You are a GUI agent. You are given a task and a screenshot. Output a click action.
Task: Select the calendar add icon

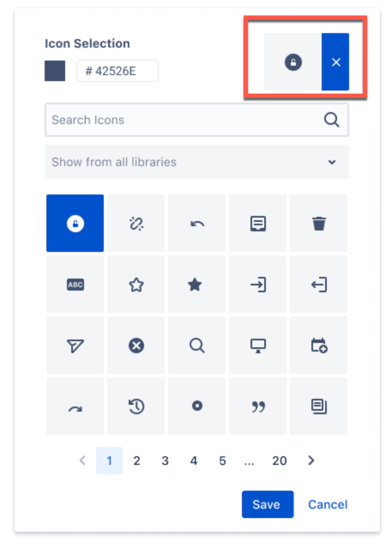319,345
